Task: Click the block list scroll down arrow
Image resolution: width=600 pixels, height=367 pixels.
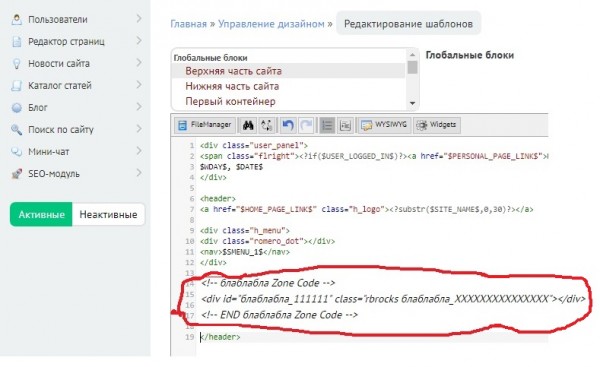Action: (x=412, y=103)
